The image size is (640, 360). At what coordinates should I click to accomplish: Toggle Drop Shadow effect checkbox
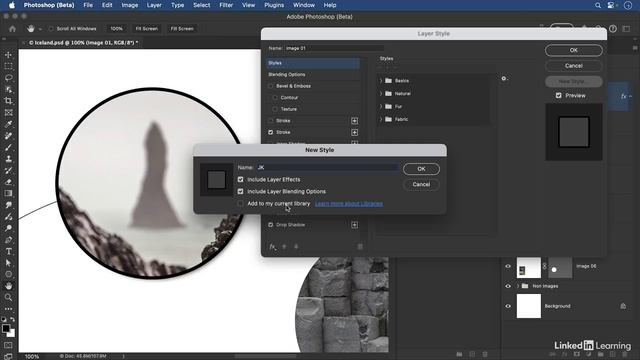(271, 225)
